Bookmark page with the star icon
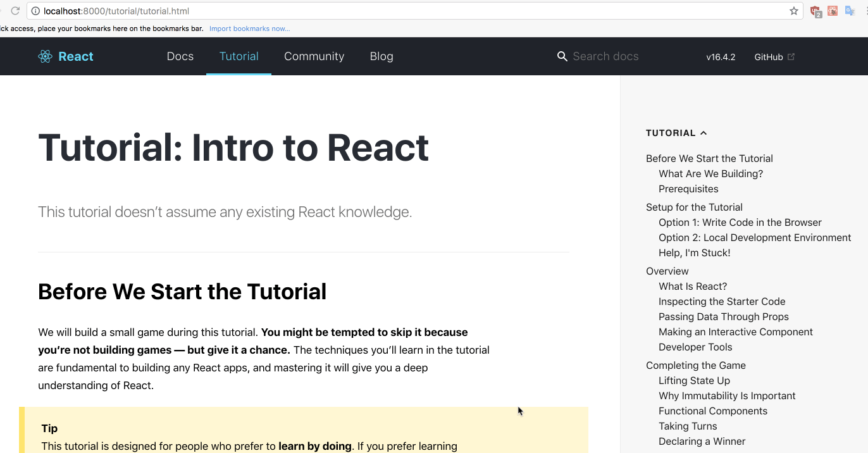This screenshot has height=453, width=868. [x=794, y=11]
